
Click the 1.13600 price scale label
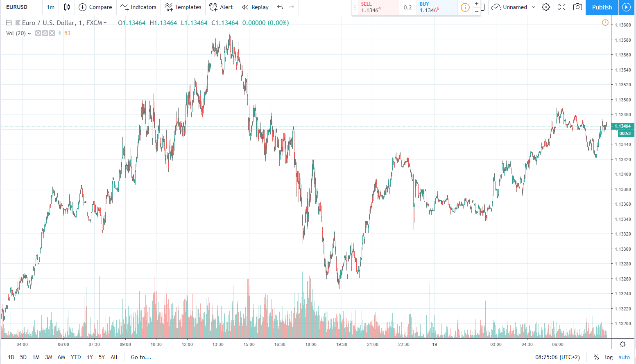pyautogui.click(x=622, y=25)
